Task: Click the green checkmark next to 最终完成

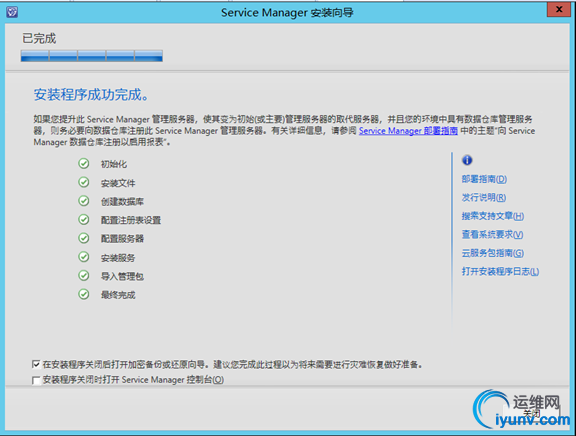Action: pyautogui.click(x=84, y=294)
